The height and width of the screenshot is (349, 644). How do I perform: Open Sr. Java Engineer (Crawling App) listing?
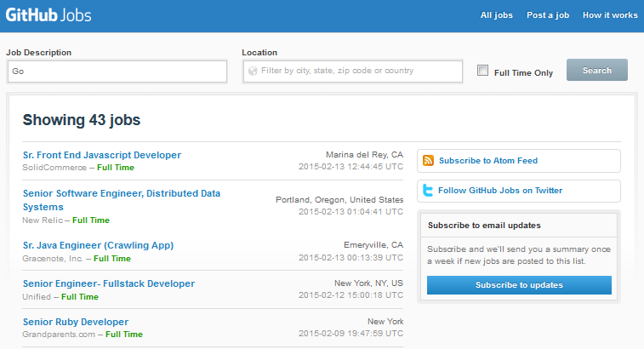coord(98,245)
